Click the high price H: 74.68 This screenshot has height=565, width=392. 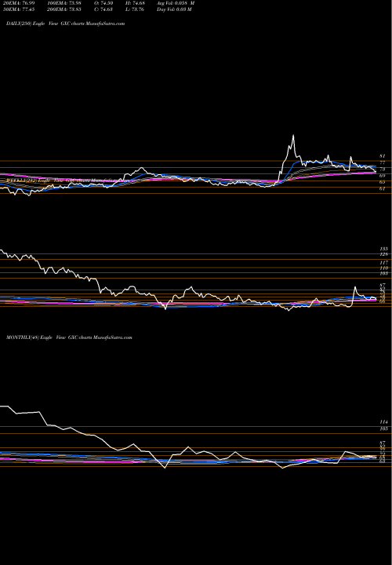click(x=136, y=3)
